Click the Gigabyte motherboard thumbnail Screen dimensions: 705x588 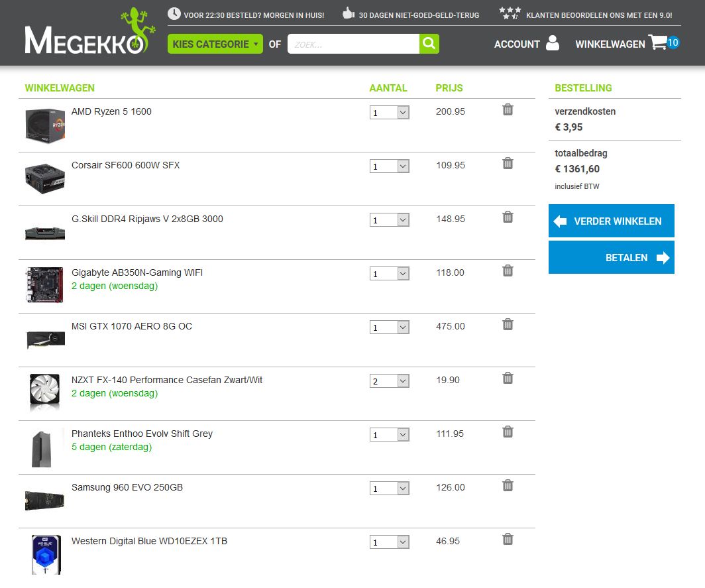45,285
